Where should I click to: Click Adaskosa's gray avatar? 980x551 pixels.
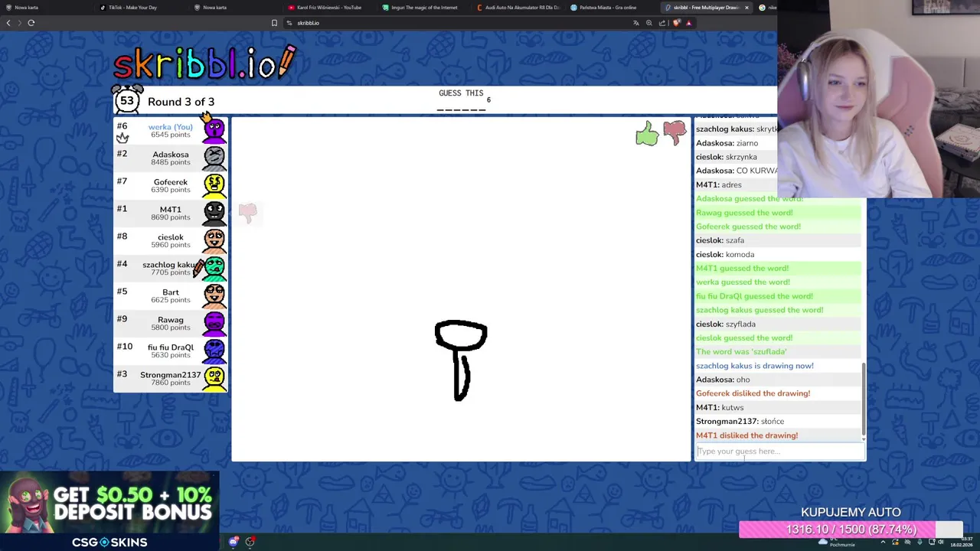[x=214, y=158]
